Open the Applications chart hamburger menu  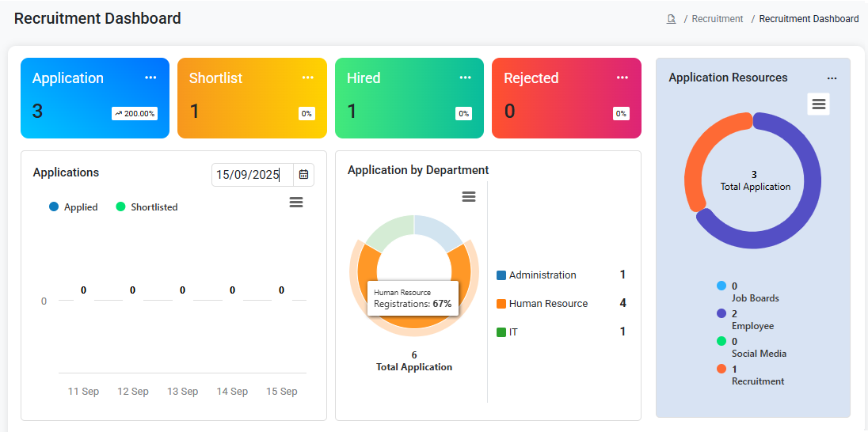click(296, 203)
